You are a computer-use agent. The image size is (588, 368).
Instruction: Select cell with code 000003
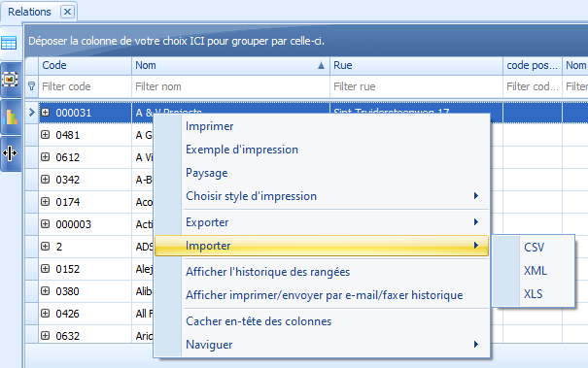tap(86, 224)
